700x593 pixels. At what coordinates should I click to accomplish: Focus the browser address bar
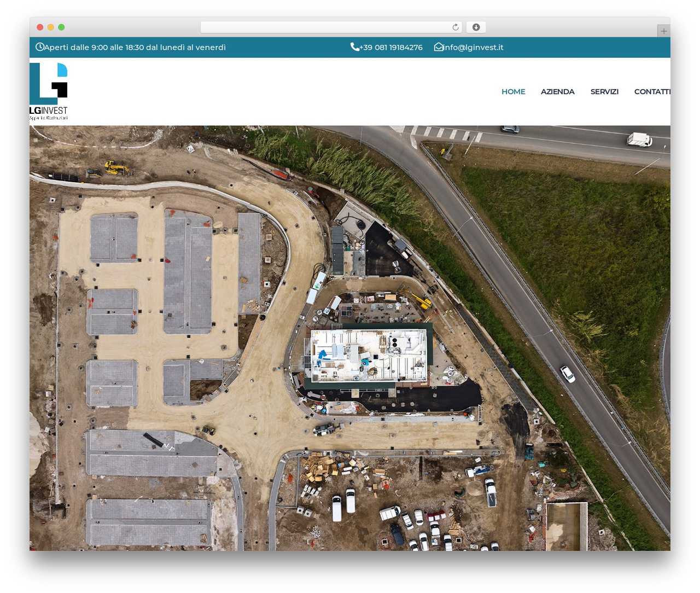pyautogui.click(x=331, y=27)
